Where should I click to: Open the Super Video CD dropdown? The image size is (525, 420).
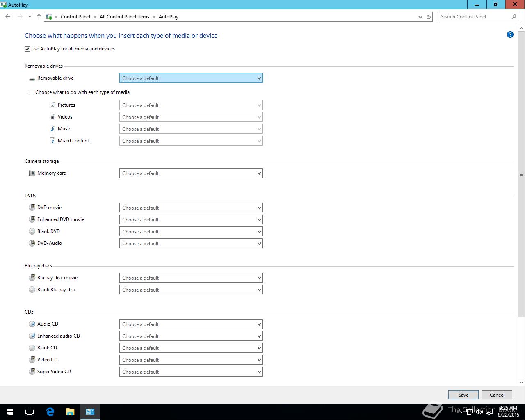pyautogui.click(x=191, y=372)
